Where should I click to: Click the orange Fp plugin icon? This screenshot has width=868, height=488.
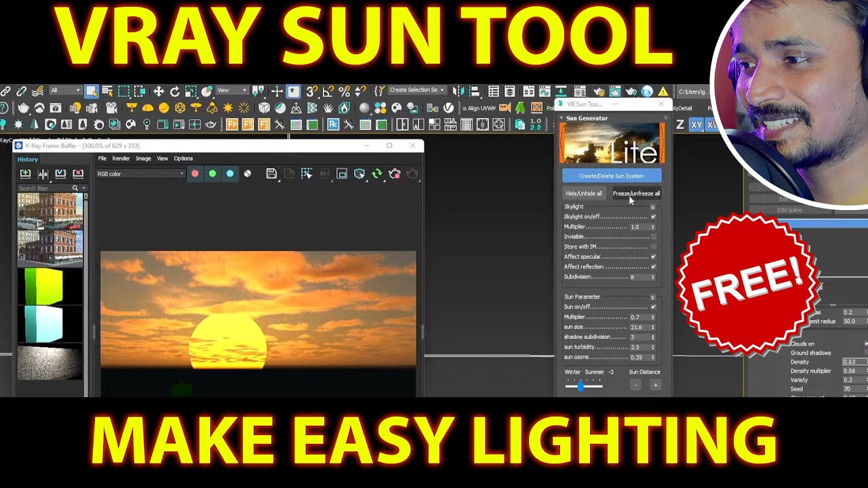point(232,124)
